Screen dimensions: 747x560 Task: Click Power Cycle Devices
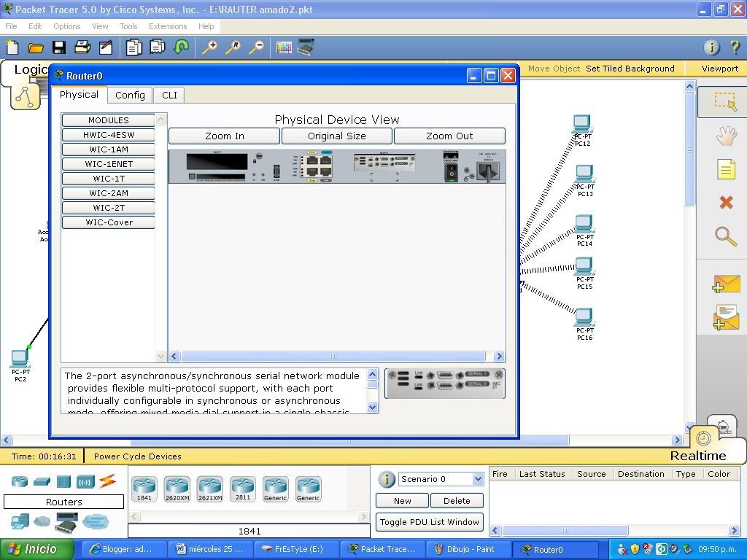[x=138, y=456]
